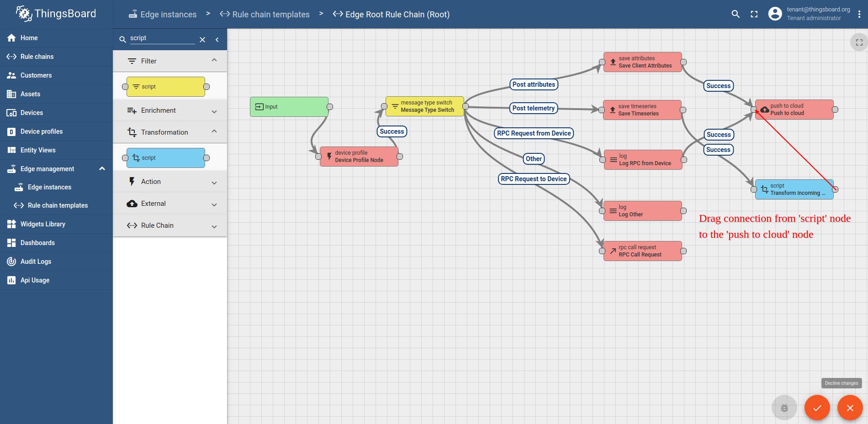Screen dimensions: 868x424
Task: Select the Save Client Attributes node
Action: [x=643, y=62]
